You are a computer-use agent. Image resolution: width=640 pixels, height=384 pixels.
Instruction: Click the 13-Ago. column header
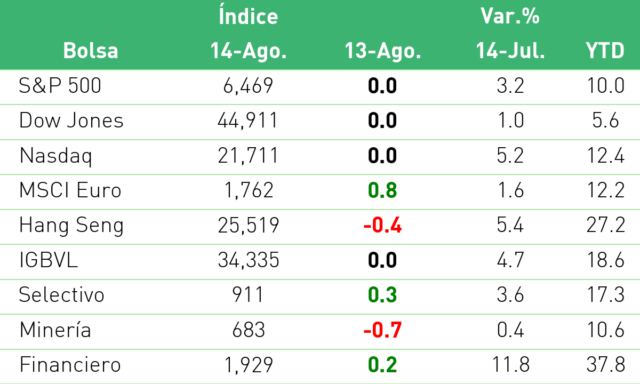pos(383,51)
